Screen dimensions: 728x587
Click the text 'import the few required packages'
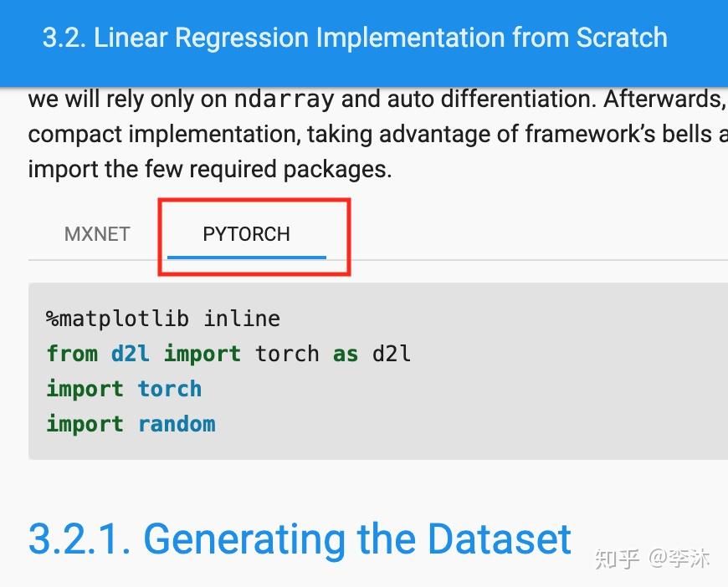coord(209,170)
